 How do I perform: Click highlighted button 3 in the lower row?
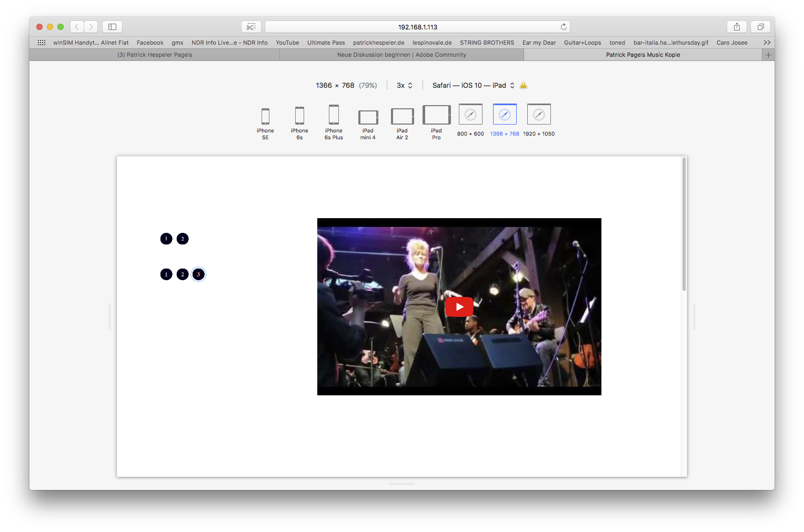[x=198, y=274]
